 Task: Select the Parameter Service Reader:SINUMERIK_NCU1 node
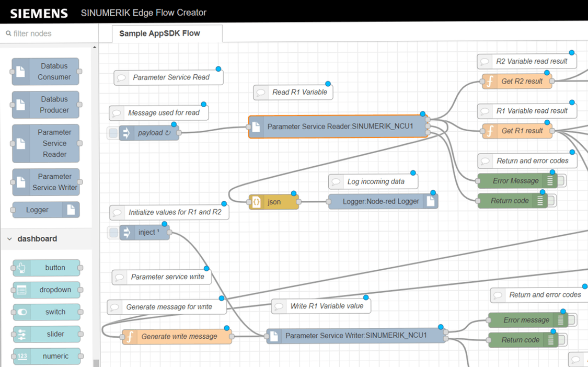(338, 127)
